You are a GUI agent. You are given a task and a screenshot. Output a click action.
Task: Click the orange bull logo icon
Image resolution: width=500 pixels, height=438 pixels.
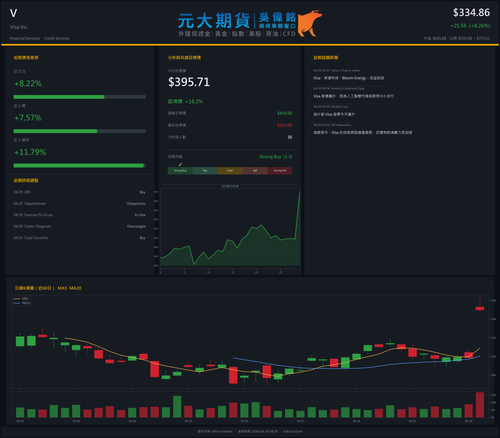click(310, 23)
